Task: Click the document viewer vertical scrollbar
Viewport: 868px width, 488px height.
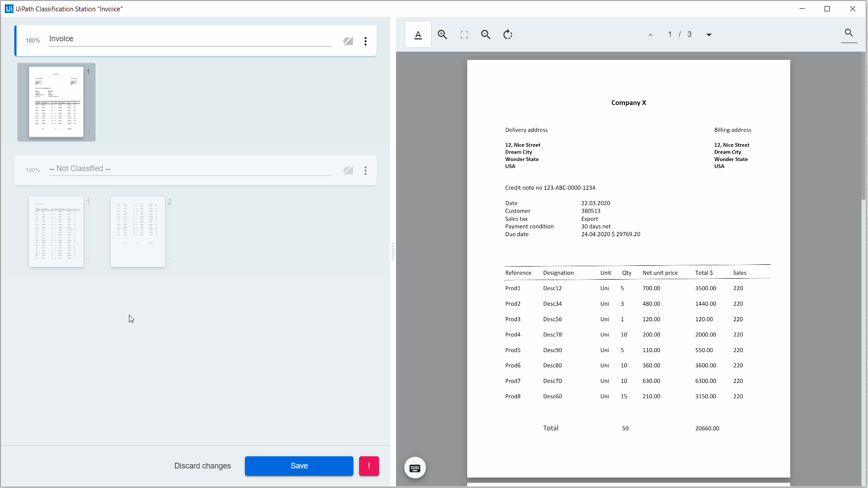Action: click(x=864, y=126)
